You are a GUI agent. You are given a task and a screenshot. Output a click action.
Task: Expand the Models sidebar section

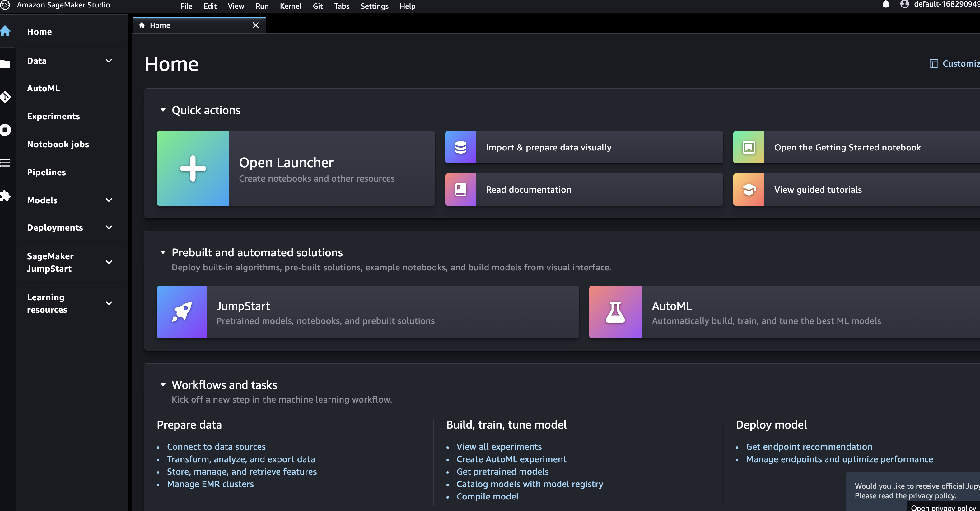(109, 200)
